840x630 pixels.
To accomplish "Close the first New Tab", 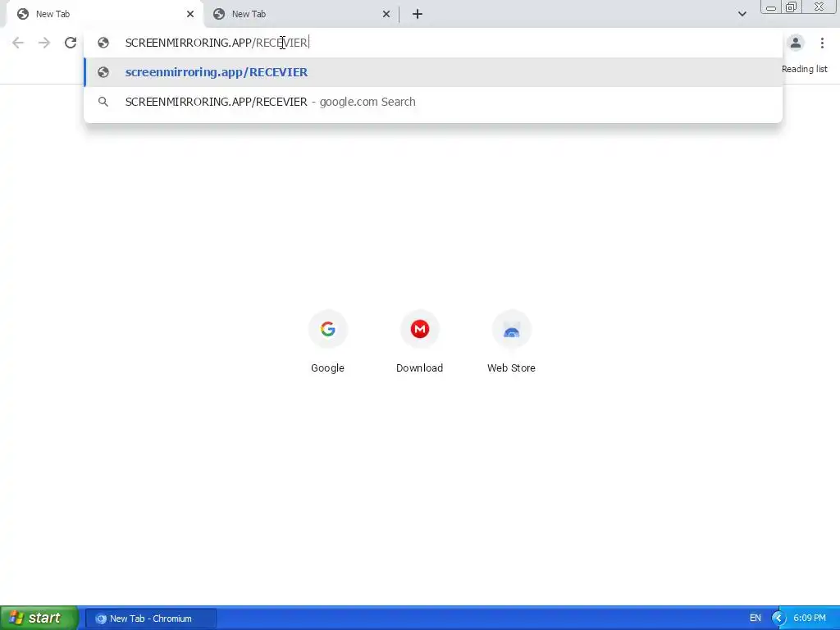I will click(x=190, y=14).
